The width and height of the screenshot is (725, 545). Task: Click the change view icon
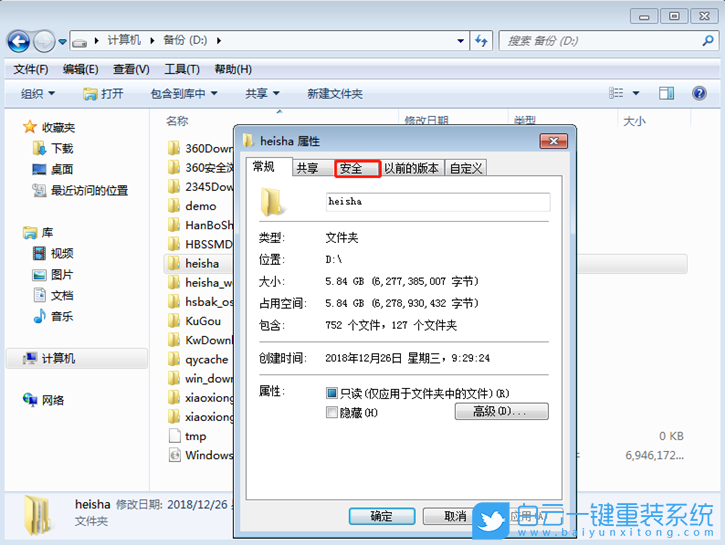click(616, 93)
